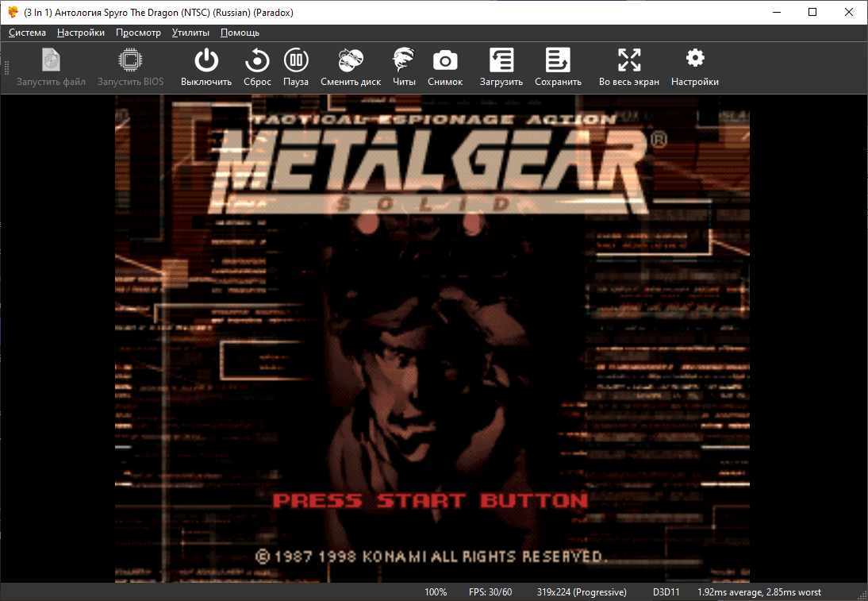Screen dimensions: 868x601
Task: Open the Система menu
Action: point(27,33)
